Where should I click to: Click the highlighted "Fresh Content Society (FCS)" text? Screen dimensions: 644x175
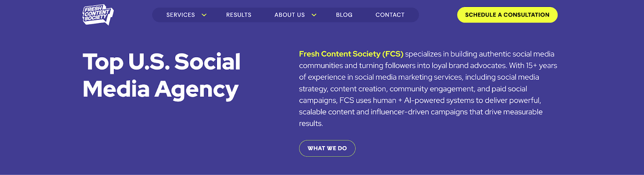tap(351, 54)
